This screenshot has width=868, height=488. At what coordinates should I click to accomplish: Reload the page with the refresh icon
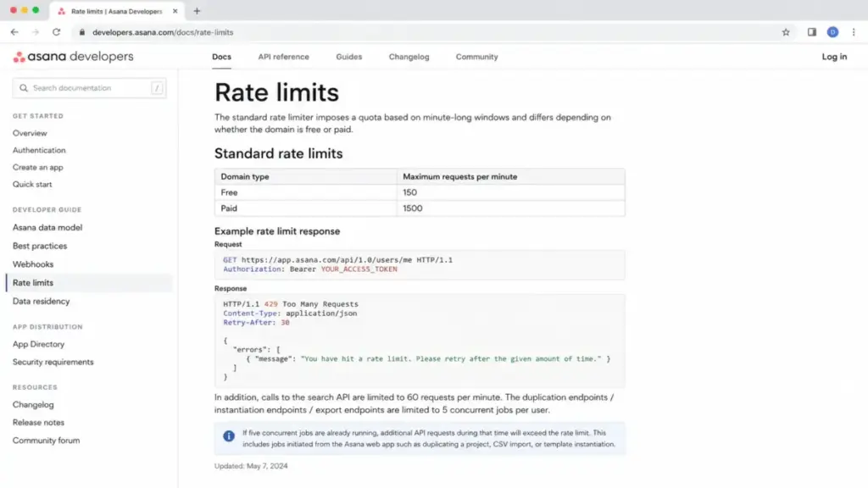click(x=57, y=32)
